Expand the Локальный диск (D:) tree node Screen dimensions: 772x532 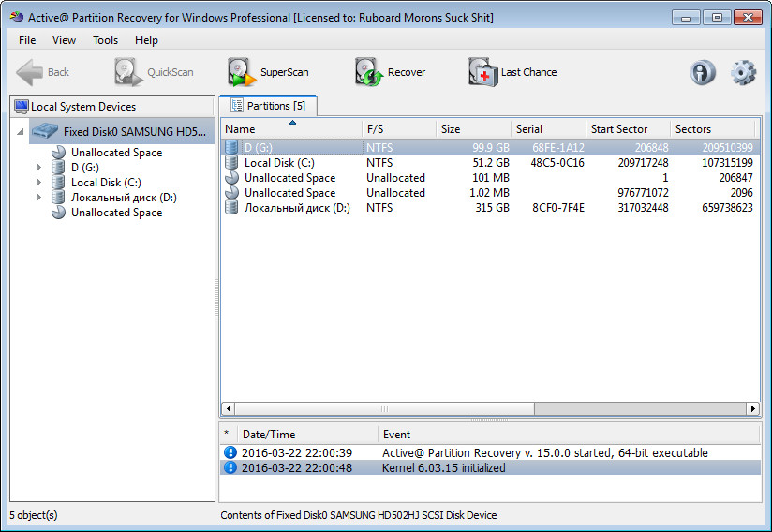point(38,198)
